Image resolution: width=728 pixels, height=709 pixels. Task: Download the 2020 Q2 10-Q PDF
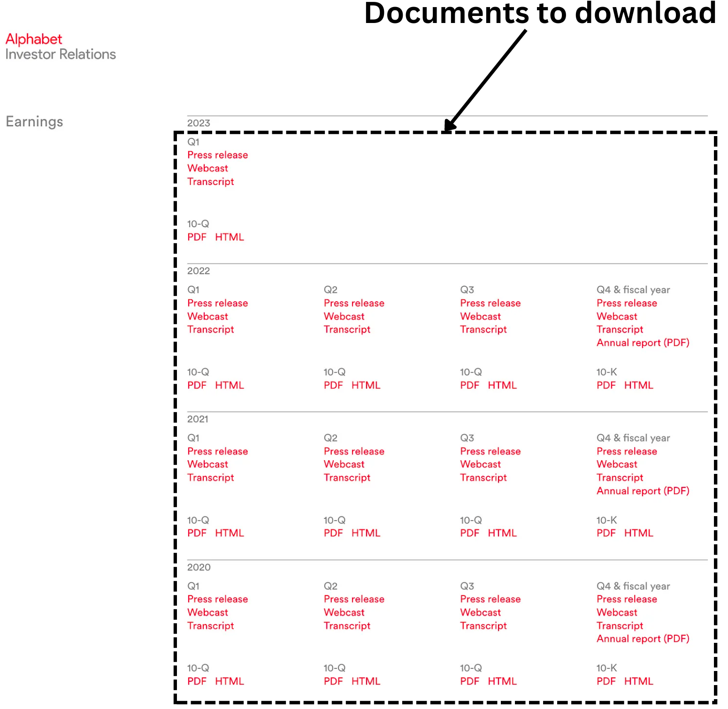click(333, 681)
